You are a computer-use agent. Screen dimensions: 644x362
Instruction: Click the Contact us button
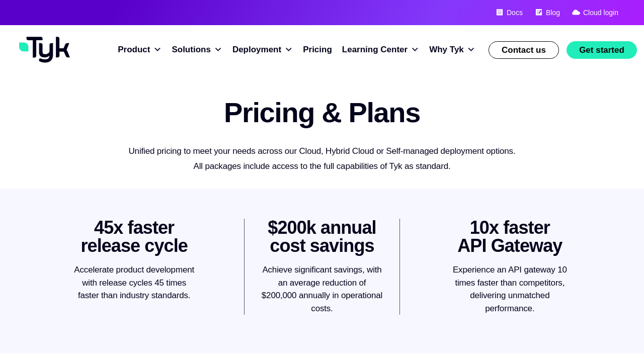[523, 50]
